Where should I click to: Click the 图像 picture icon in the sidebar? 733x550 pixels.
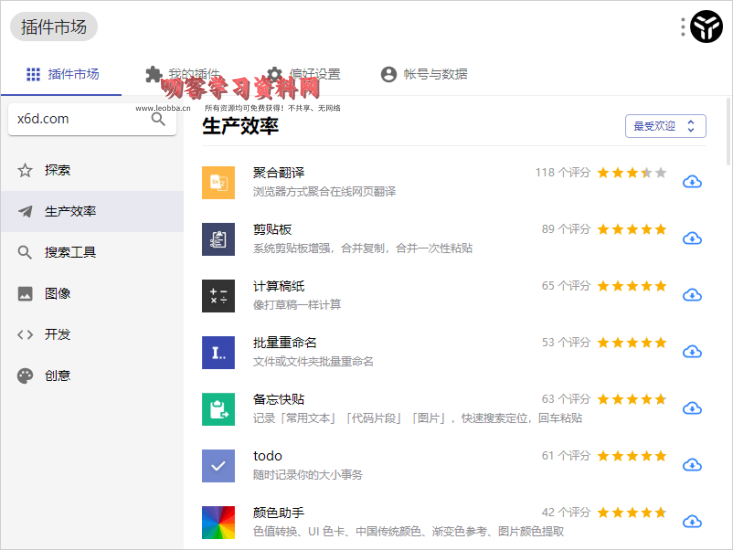pos(25,294)
